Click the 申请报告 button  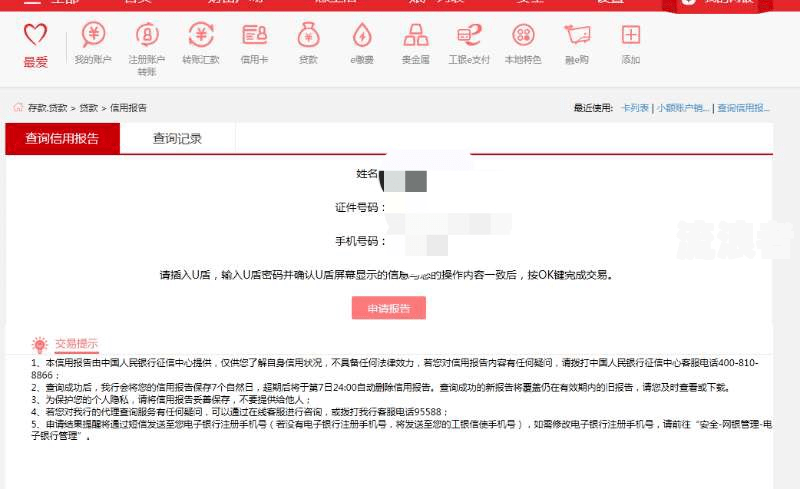[x=389, y=308]
